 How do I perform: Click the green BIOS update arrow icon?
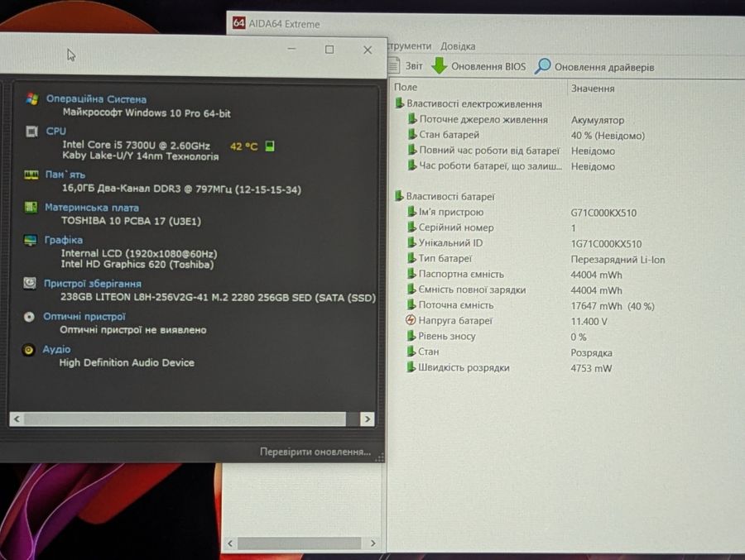point(439,65)
